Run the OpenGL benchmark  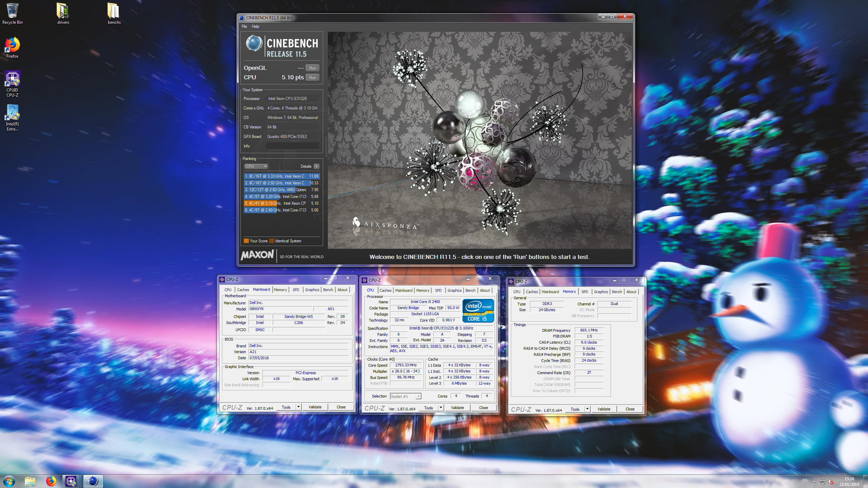coord(312,68)
